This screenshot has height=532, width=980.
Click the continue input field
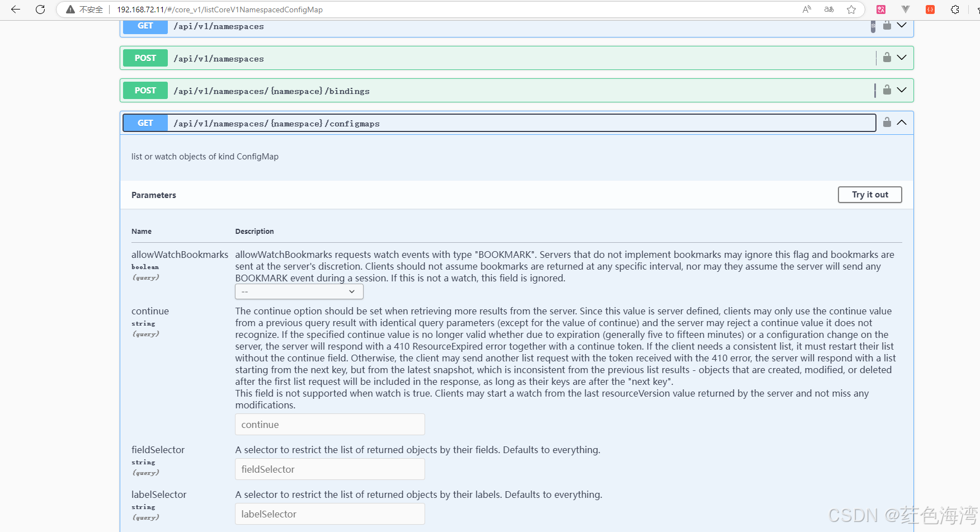click(x=330, y=425)
